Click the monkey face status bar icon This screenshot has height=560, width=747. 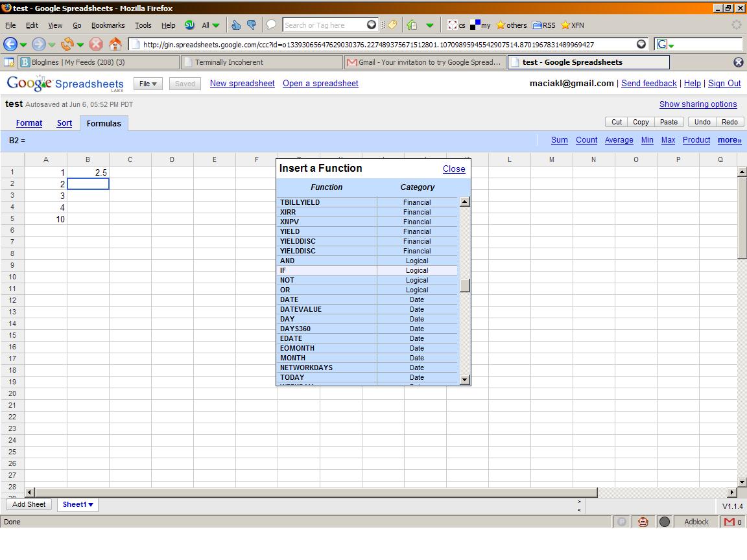pyautogui.click(x=643, y=522)
